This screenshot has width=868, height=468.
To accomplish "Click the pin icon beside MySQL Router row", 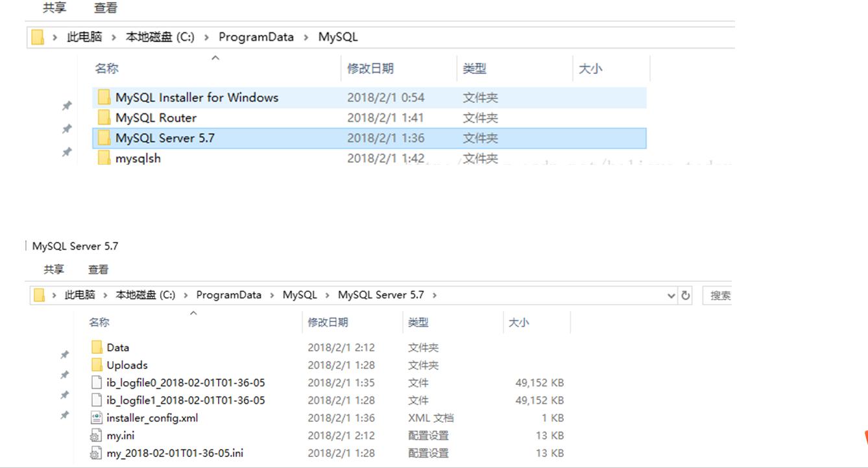I will pos(66,129).
